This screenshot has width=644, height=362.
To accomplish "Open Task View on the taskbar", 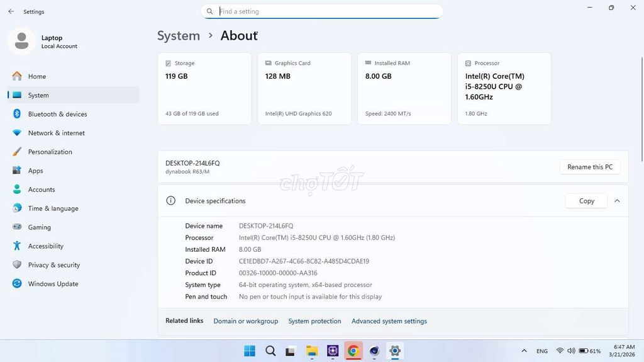I will tap(291, 351).
